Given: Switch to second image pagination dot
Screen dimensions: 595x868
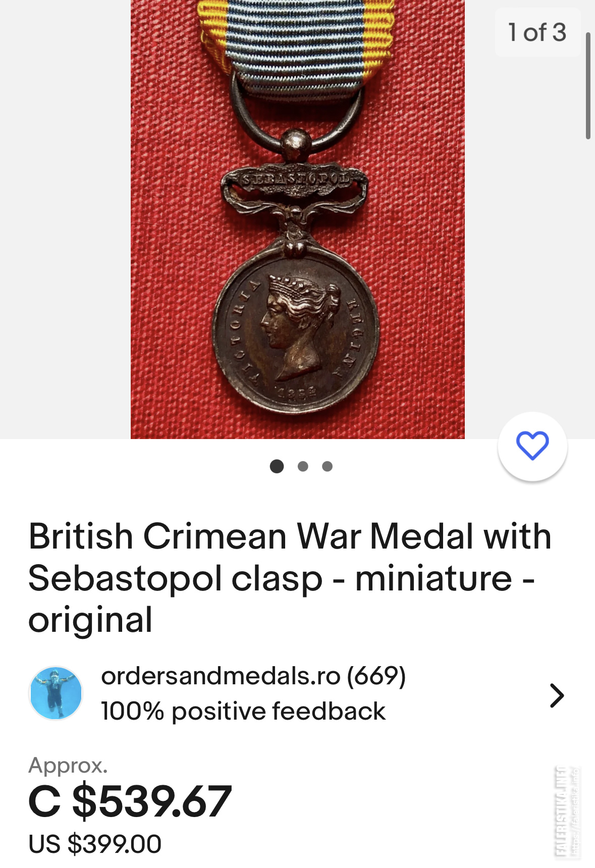Looking at the screenshot, I should [x=303, y=466].
